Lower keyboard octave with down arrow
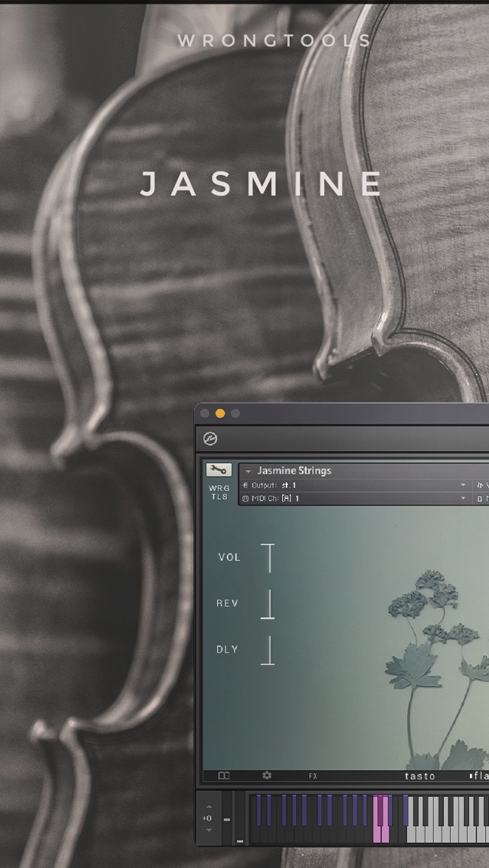The height and width of the screenshot is (868, 489). [209, 830]
